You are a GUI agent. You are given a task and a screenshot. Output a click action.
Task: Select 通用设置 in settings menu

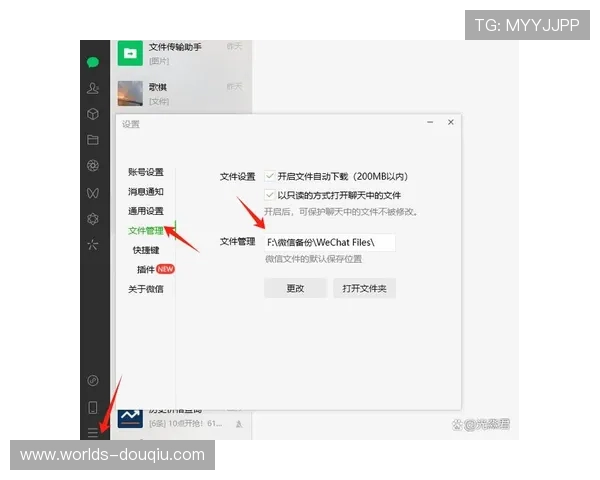tap(146, 211)
